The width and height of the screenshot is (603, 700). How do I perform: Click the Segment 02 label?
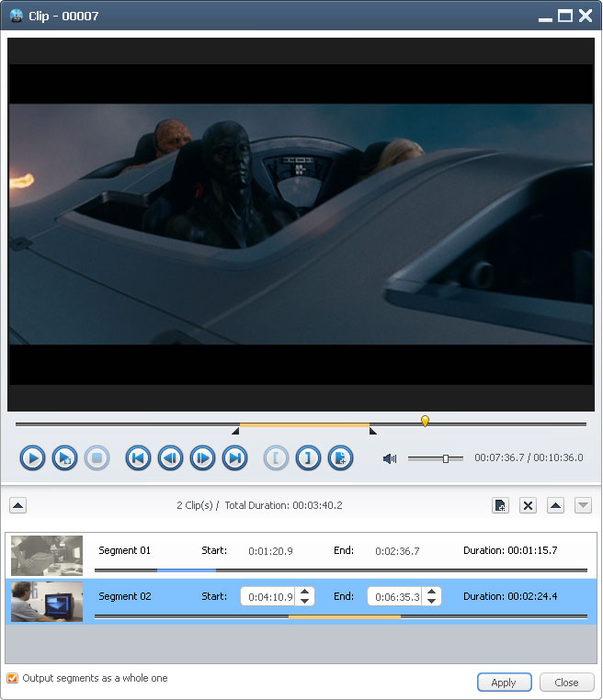point(125,596)
